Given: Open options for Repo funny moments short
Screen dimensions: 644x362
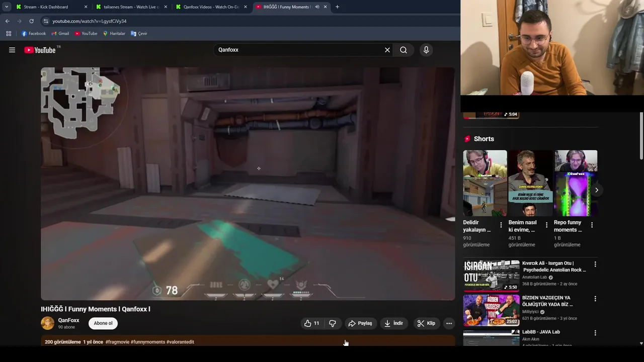Looking at the screenshot, I should 592,225.
